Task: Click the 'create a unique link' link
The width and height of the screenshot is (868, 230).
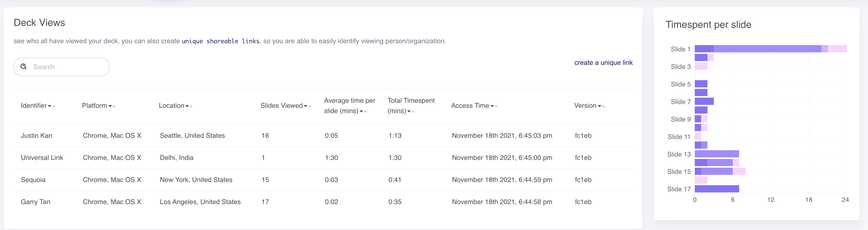Action: click(x=603, y=63)
